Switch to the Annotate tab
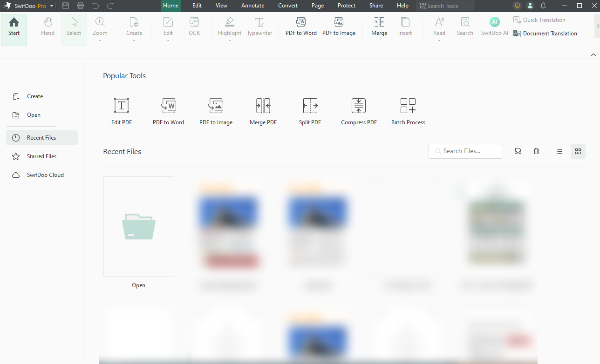The width and height of the screenshot is (600, 364). pos(252,6)
